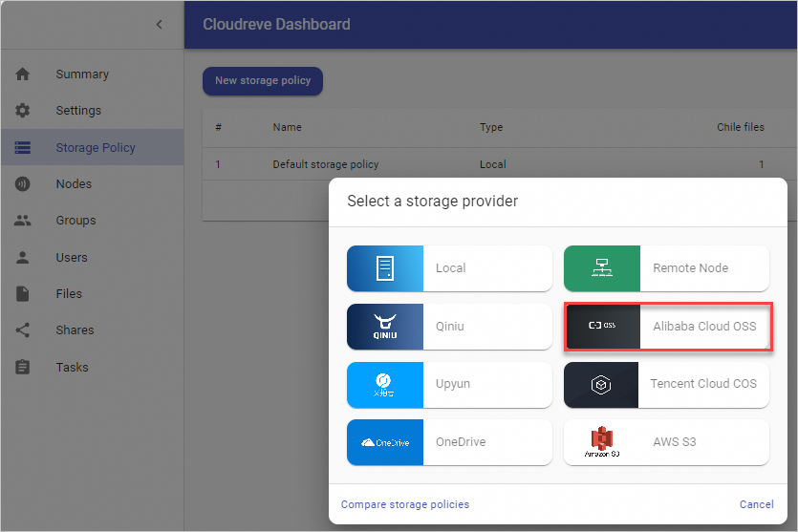Click the Type column header

tap(491, 127)
